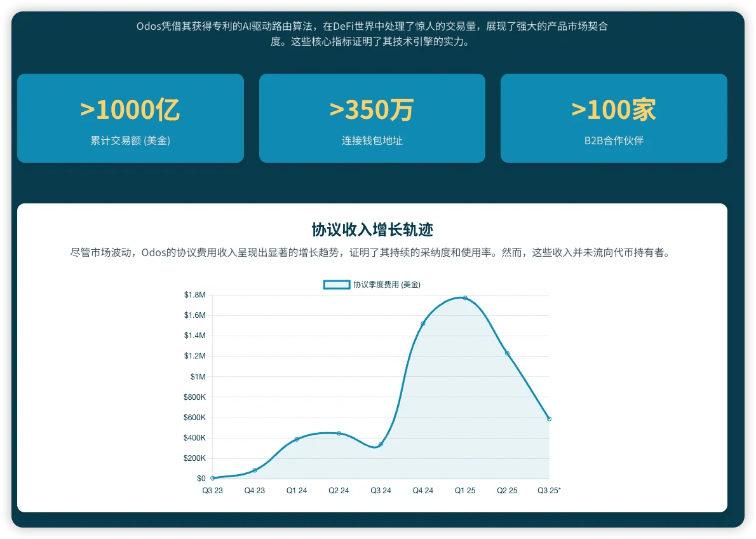Select the >1000亿 cumulative volume figure

coord(130,110)
